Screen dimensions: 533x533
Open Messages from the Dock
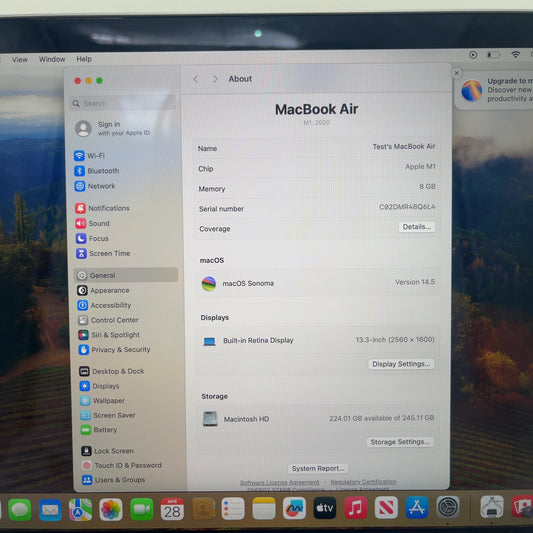pos(19,510)
